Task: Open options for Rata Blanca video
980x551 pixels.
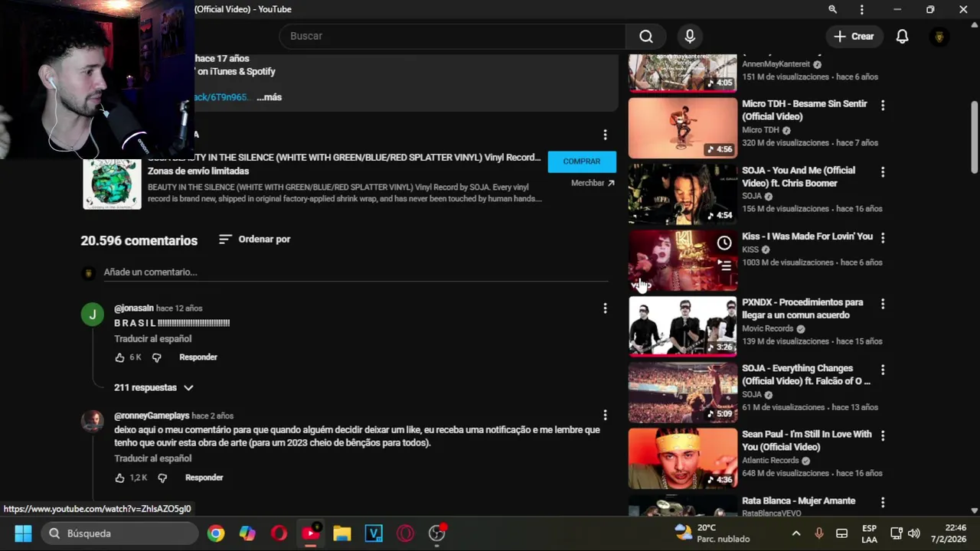Action: click(882, 503)
